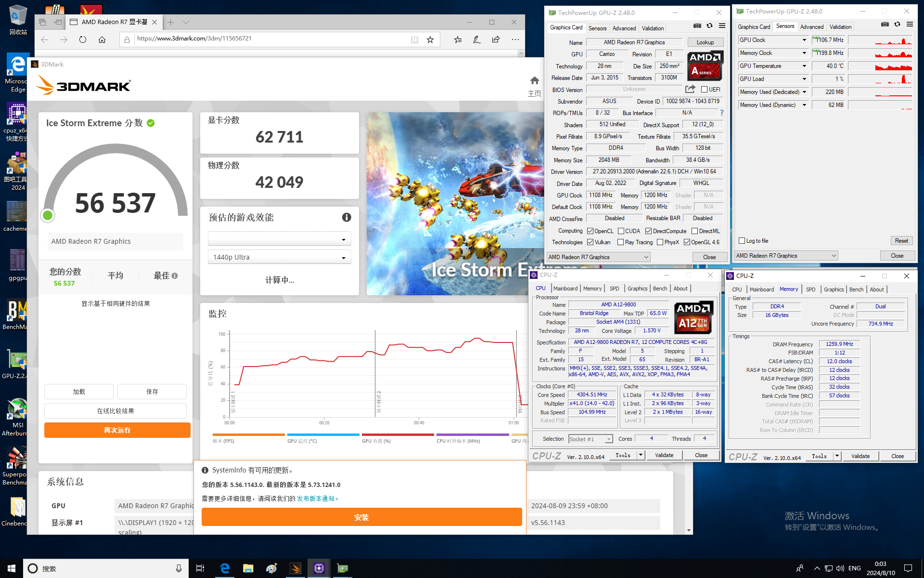Open the SPD tab in CPU-Z Memory window
Image resolution: width=924 pixels, height=578 pixels.
click(x=810, y=289)
